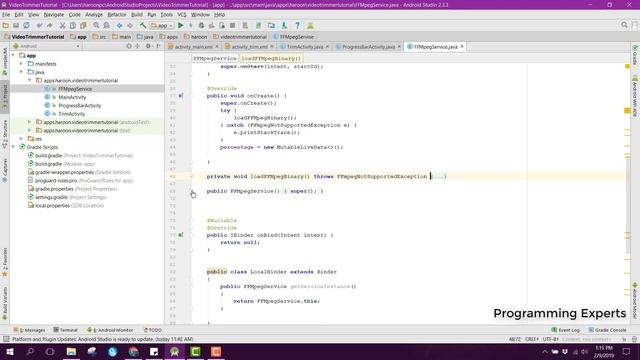Close the FFmpegService.java tab
The height and width of the screenshot is (360, 640).
(x=462, y=47)
